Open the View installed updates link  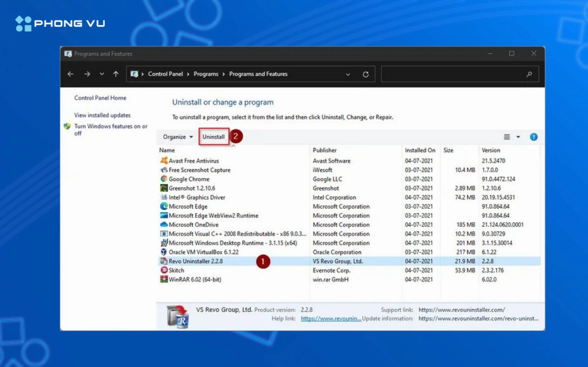[102, 115]
